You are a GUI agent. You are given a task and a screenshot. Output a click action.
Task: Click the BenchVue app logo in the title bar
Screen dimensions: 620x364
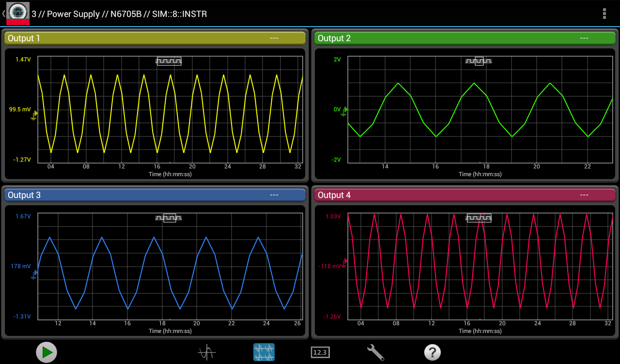coord(17,13)
